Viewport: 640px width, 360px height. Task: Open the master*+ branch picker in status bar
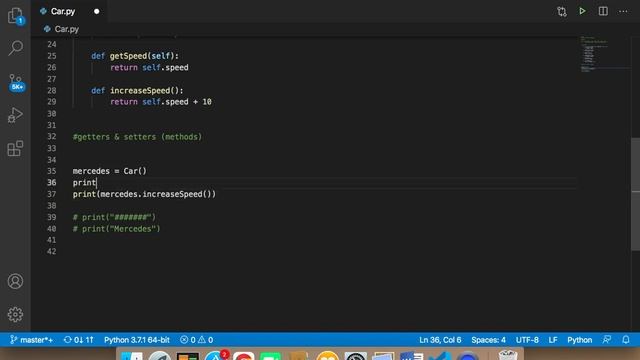tap(31, 340)
